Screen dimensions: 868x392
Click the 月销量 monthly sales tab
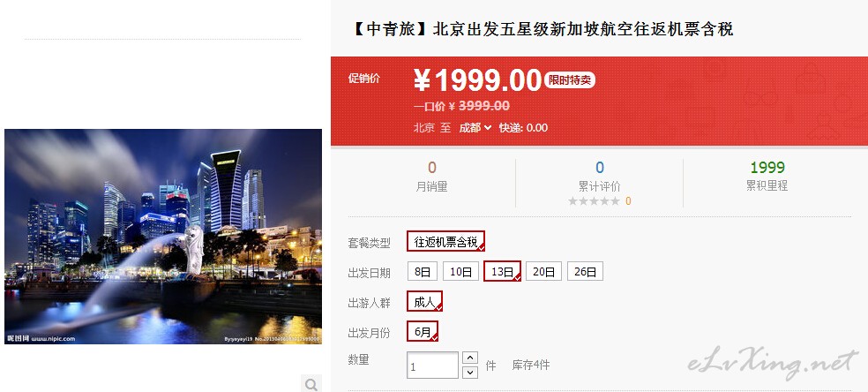coord(431,177)
